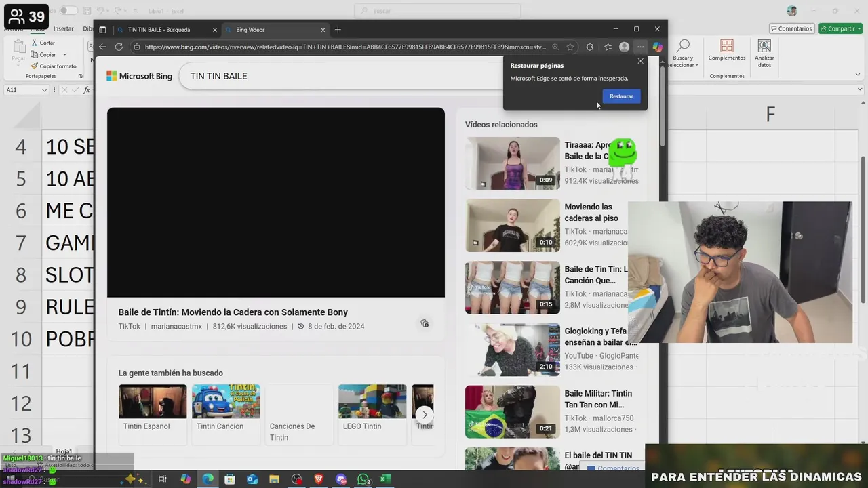
Task: Open Microsoft Store on taskbar
Action: 230,479
